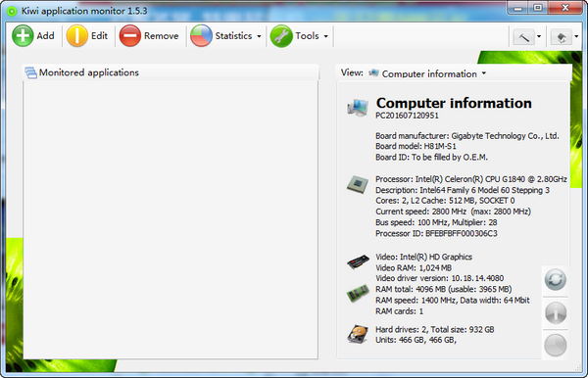588x378 pixels.
Task: Click the Add label text
Action: pos(45,36)
